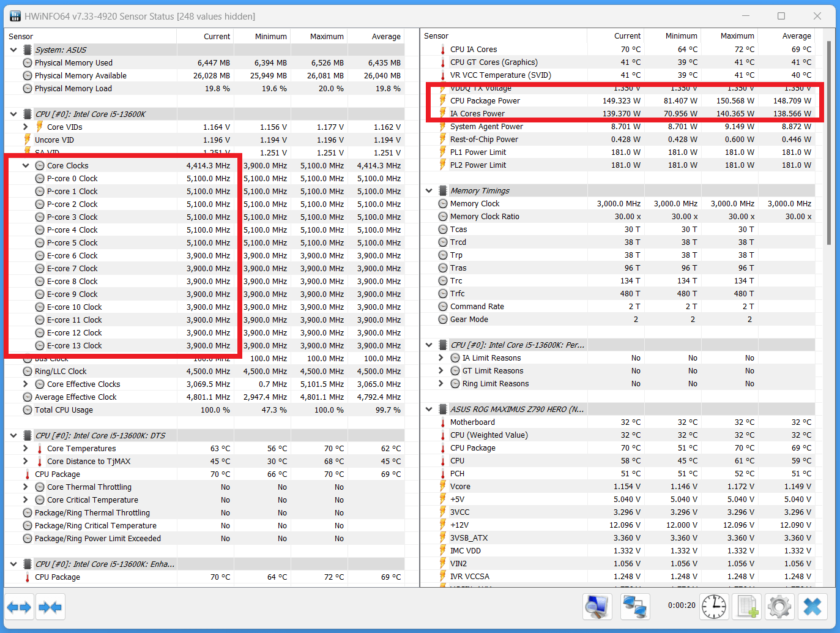Click the Ring/LLC Clock circle icon
The height and width of the screenshot is (633, 840).
click(x=28, y=372)
